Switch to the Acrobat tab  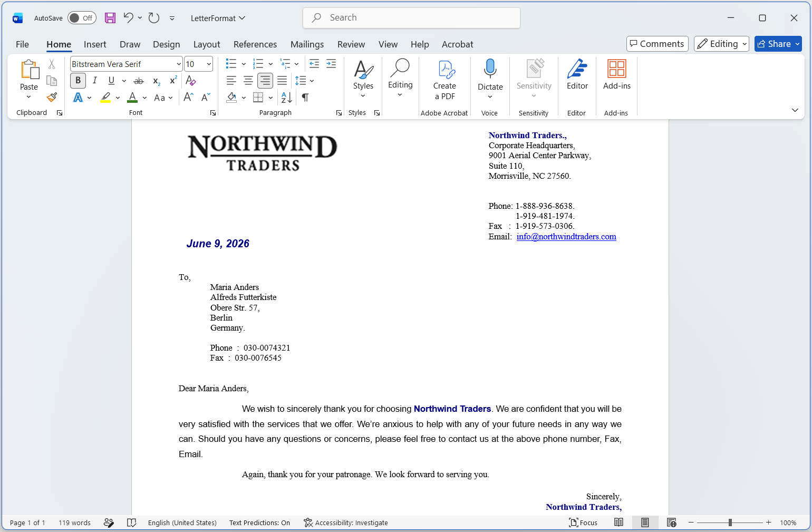click(457, 44)
